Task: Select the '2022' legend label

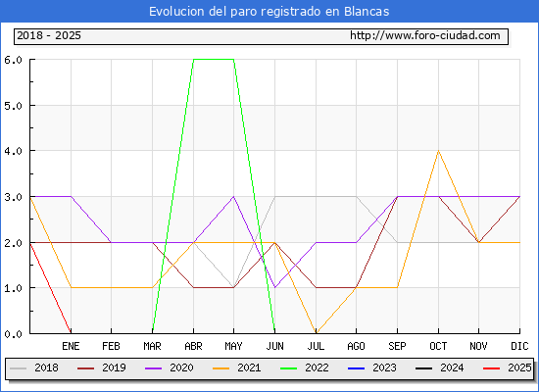Action: point(317,367)
